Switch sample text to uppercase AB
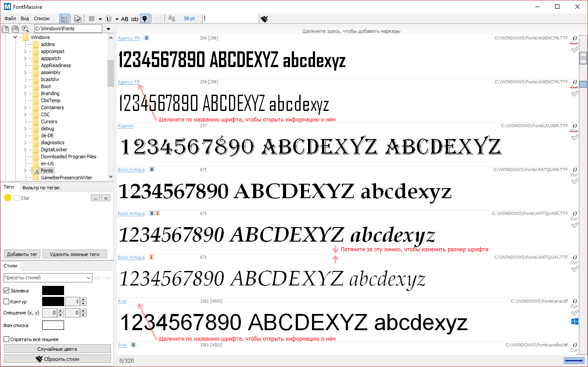 [125, 19]
